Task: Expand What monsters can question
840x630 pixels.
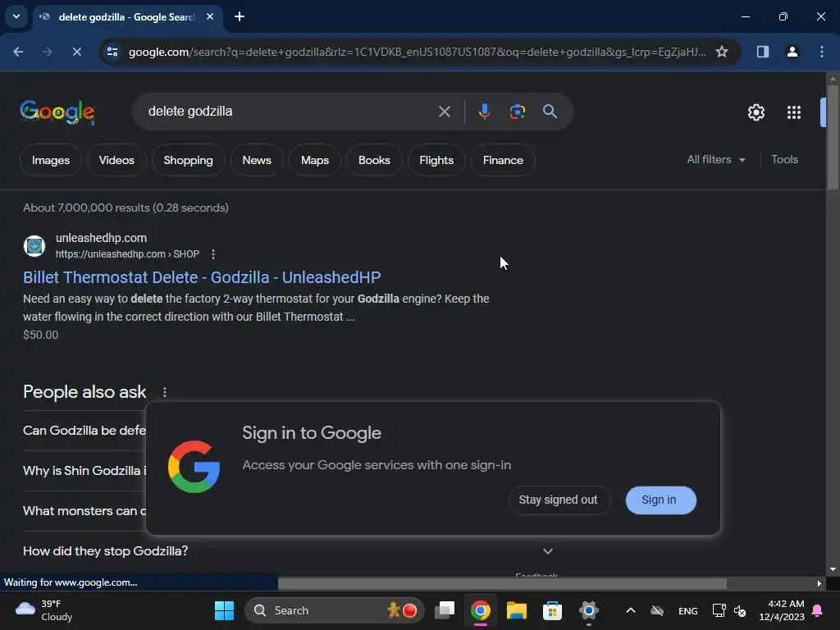Action: 84,510
